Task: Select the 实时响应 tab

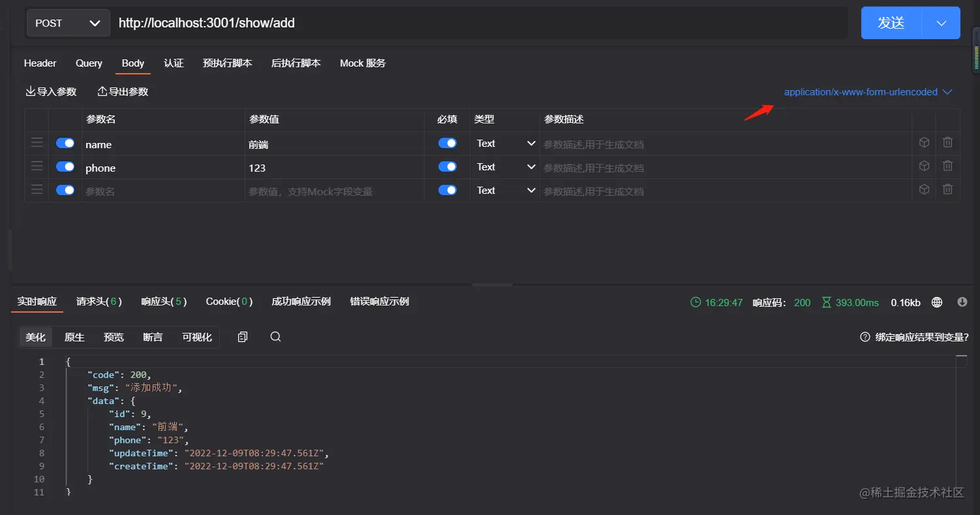Action: coord(37,302)
